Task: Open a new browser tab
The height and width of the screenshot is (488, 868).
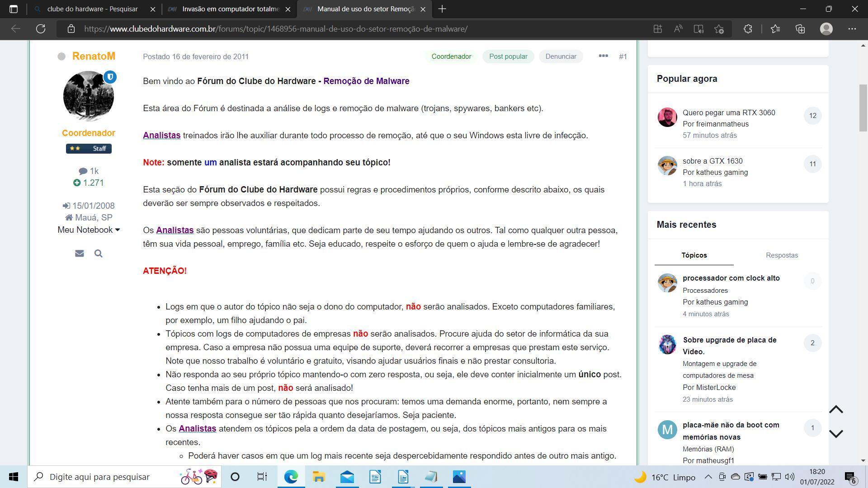Action: [442, 9]
